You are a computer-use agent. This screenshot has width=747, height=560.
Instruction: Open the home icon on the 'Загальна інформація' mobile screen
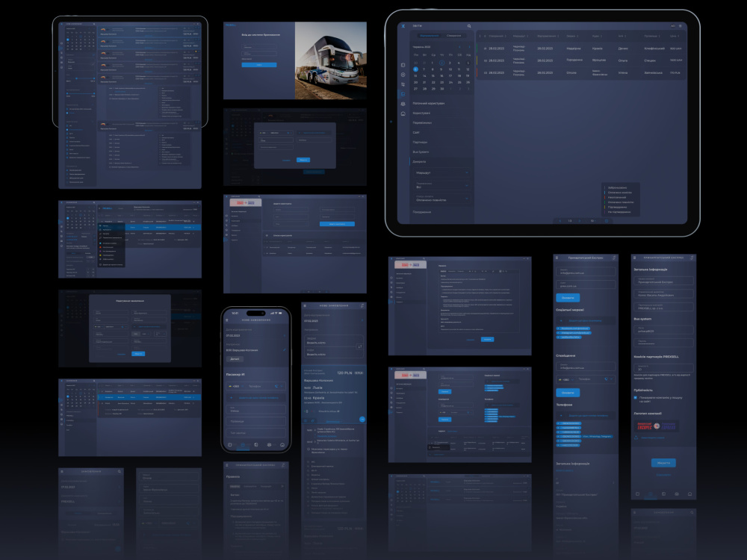[689, 494]
